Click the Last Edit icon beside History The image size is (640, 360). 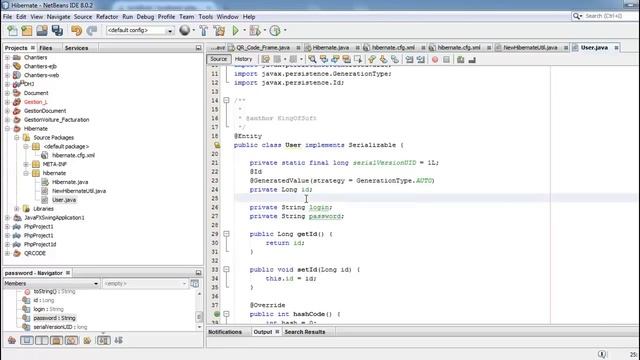click(x=265, y=60)
